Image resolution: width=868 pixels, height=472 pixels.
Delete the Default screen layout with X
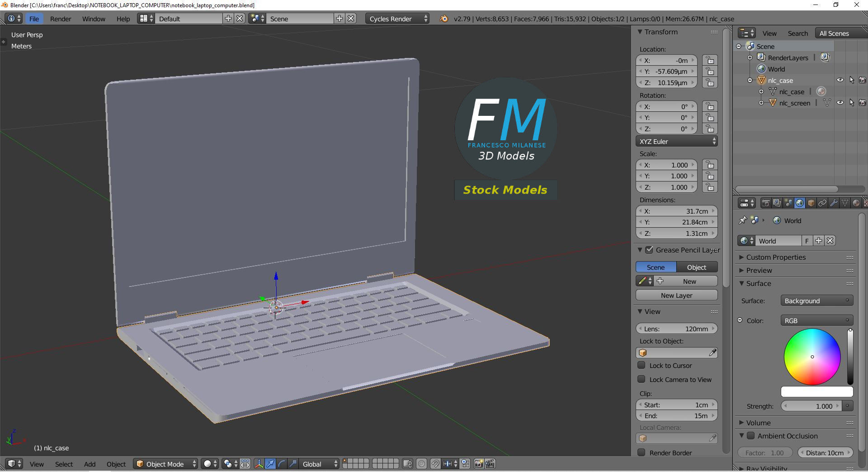coord(240,19)
